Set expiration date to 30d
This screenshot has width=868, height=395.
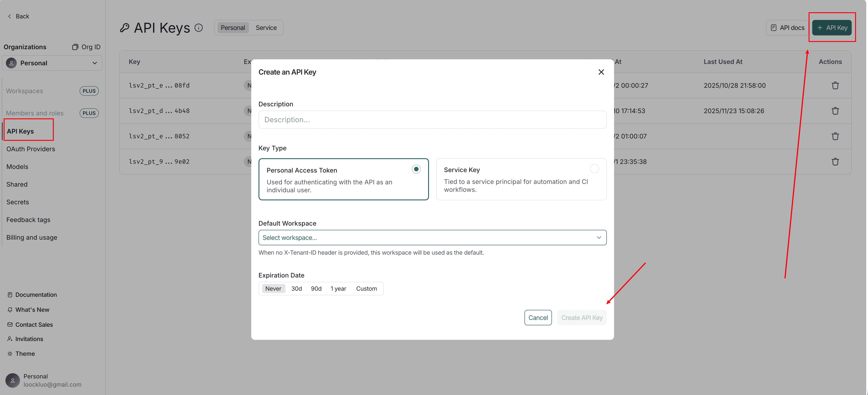tap(296, 288)
